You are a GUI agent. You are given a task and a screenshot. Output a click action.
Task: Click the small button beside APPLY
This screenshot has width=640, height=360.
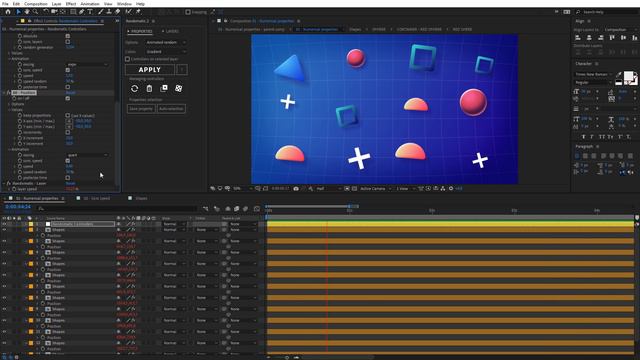click(x=182, y=70)
